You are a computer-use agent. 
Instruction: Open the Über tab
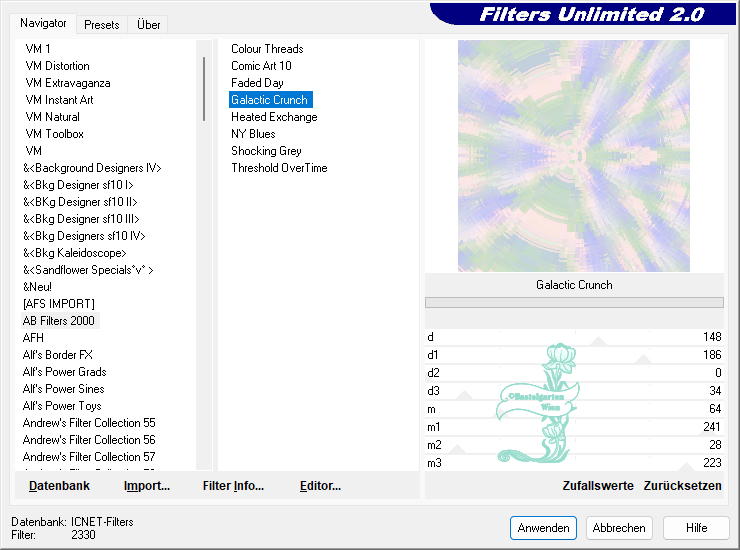149,24
